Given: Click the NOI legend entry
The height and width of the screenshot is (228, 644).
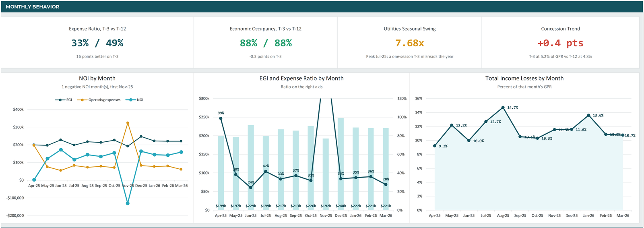Looking at the screenshot, I should tap(134, 100).
